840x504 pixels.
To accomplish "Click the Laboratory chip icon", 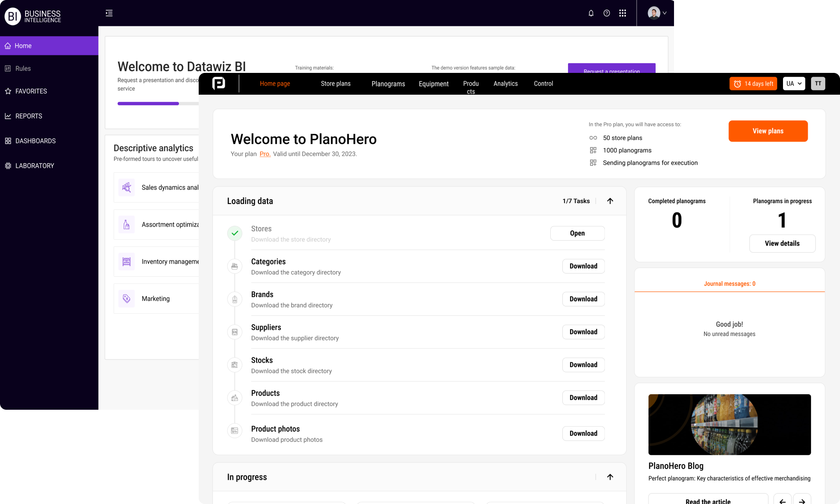I will coord(8,165).
